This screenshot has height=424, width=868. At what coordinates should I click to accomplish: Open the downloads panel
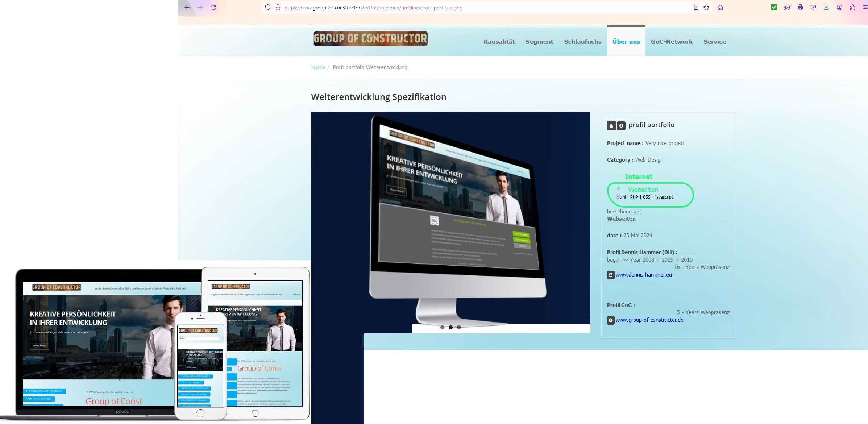click(826, 8)
